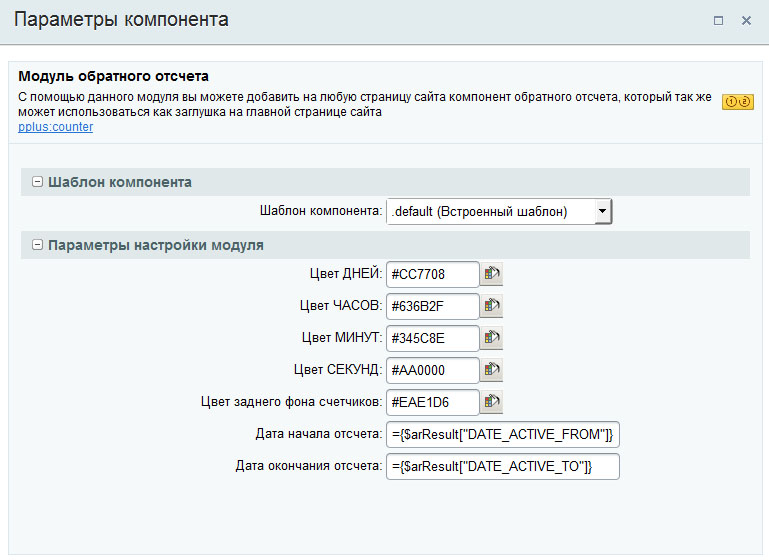The width and height of the screenshot is (769, 560).
Task: Open color picker for Цвет ДНЕЙ
Action: [x=491, y=274]
